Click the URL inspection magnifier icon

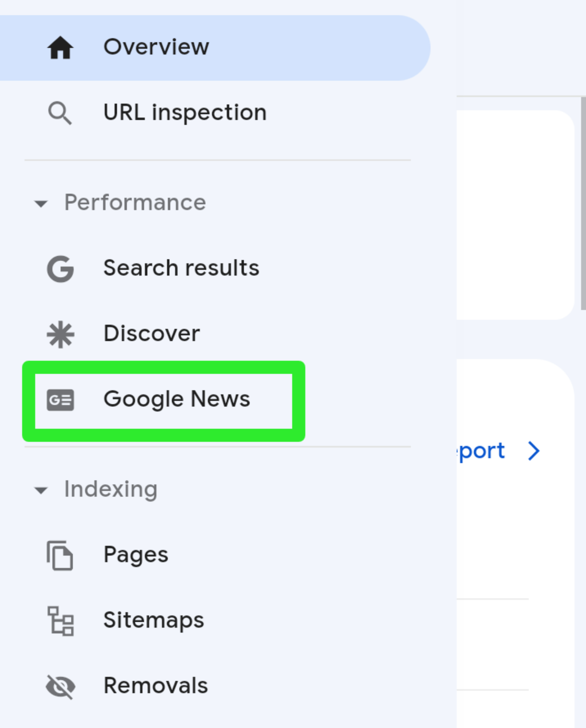tap(60, 113)
